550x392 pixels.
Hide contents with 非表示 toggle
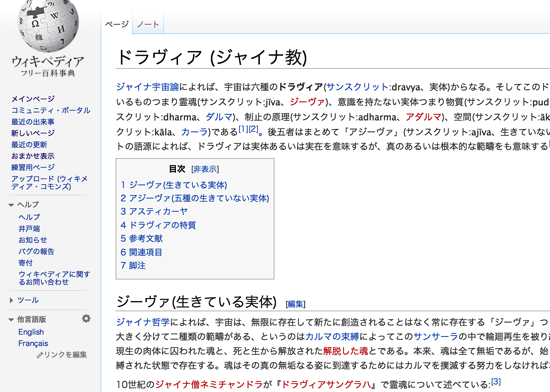[x=205, y=169]
